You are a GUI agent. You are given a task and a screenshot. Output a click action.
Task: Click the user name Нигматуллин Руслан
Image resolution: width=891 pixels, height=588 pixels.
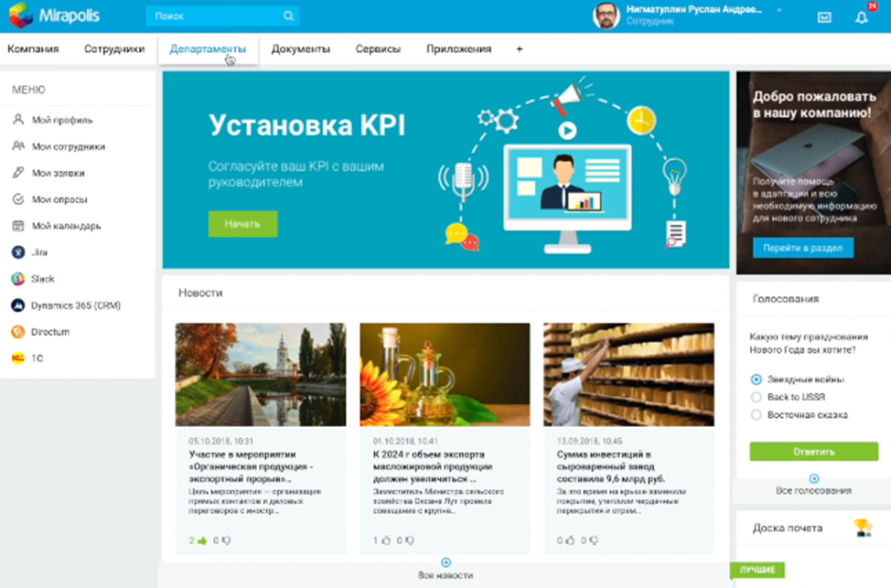693,9
